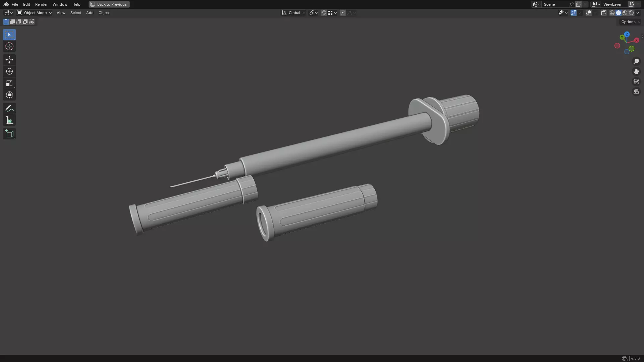This screenshot has width=644, height=362.
Task: Choose the Invert selection mode icon
Action: pyautogui.click(x=25, y=22)
